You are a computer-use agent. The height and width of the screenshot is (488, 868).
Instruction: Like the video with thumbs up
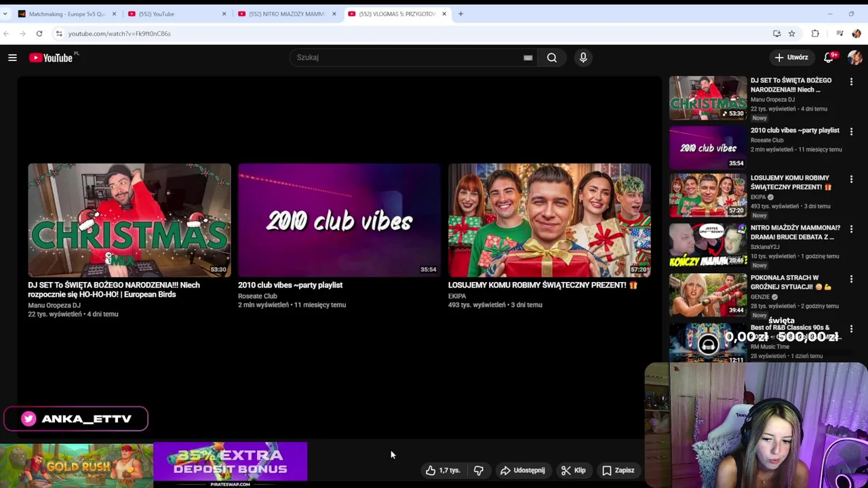(x=443, y=470)
